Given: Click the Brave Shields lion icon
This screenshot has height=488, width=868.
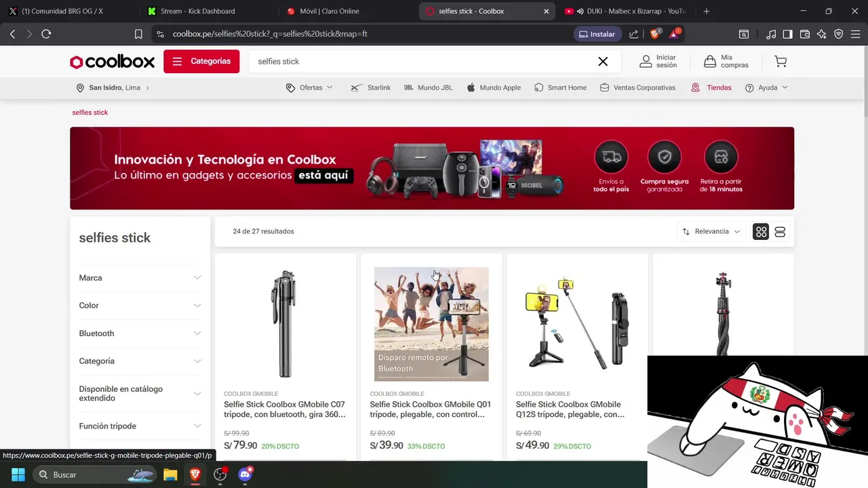Looking at the screenshot, I should click(654, 34).
